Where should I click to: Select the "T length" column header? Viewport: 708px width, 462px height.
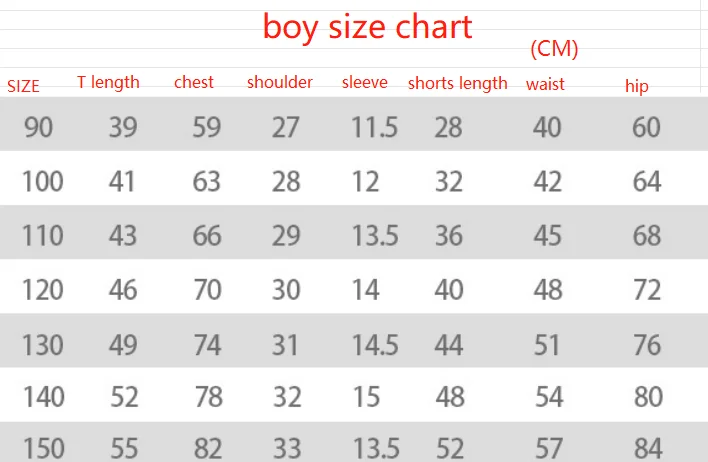pos(108,82)
